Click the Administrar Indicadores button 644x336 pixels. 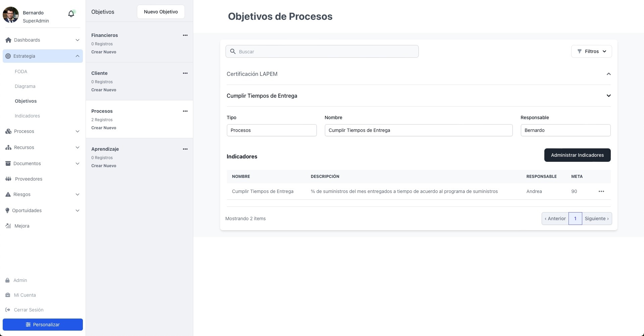(577, 155)
